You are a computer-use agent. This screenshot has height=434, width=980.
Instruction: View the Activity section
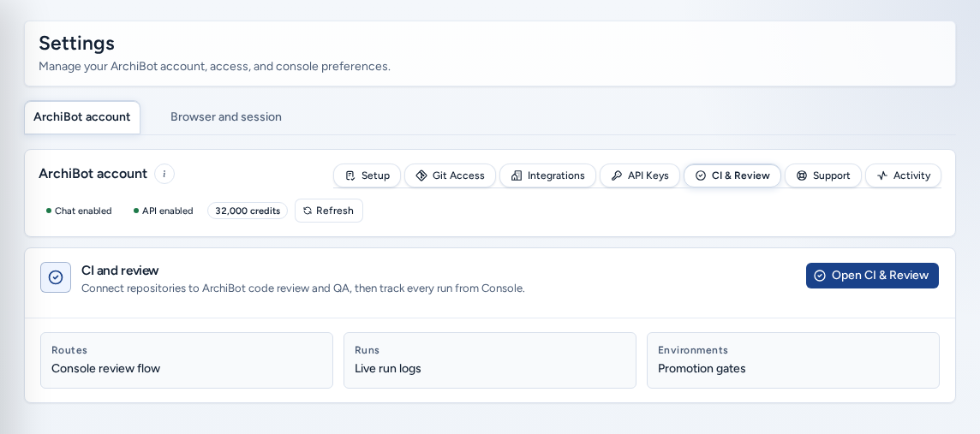903,175
